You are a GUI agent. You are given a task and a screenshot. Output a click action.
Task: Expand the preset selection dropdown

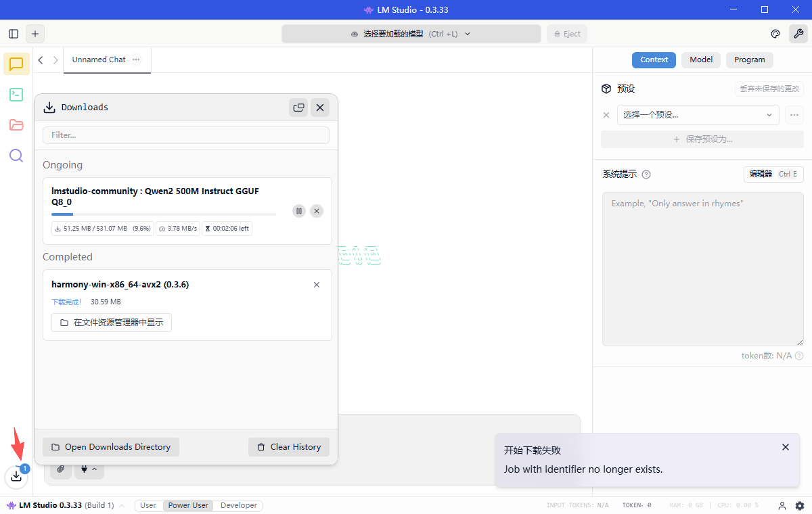[698, 115]
